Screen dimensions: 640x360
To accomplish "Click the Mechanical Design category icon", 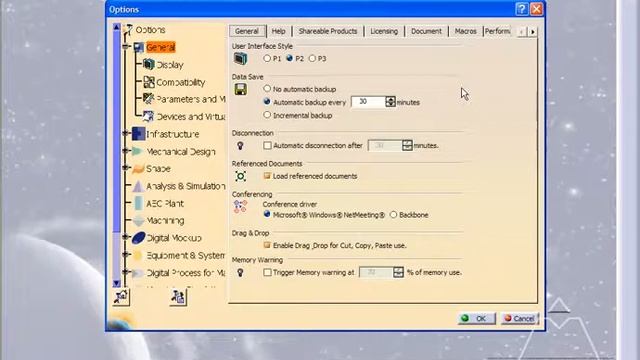I will (x=138, y=151).
